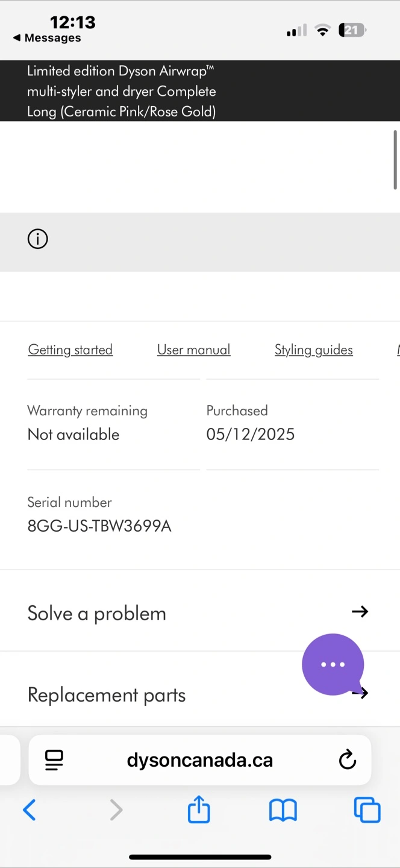Open the User manual link
This screenshot has height=868, width=400.
tap(193, 350)
